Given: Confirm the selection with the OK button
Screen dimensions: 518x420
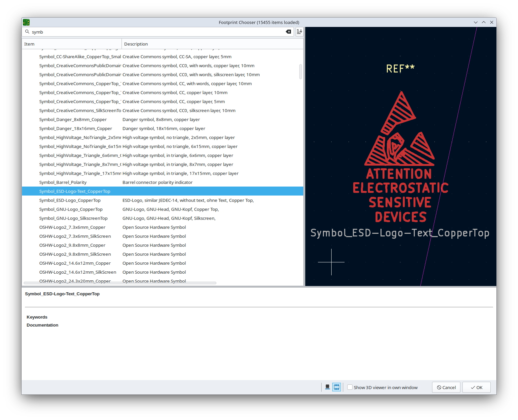Looking at the screenshot, I should [476, 387].
